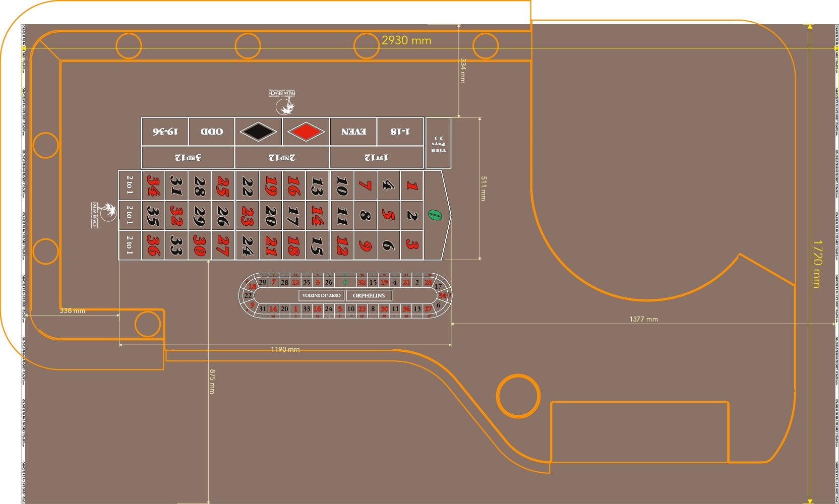
Task: Choose the 2ND 12 dozen box
Action: click(282, 158)
